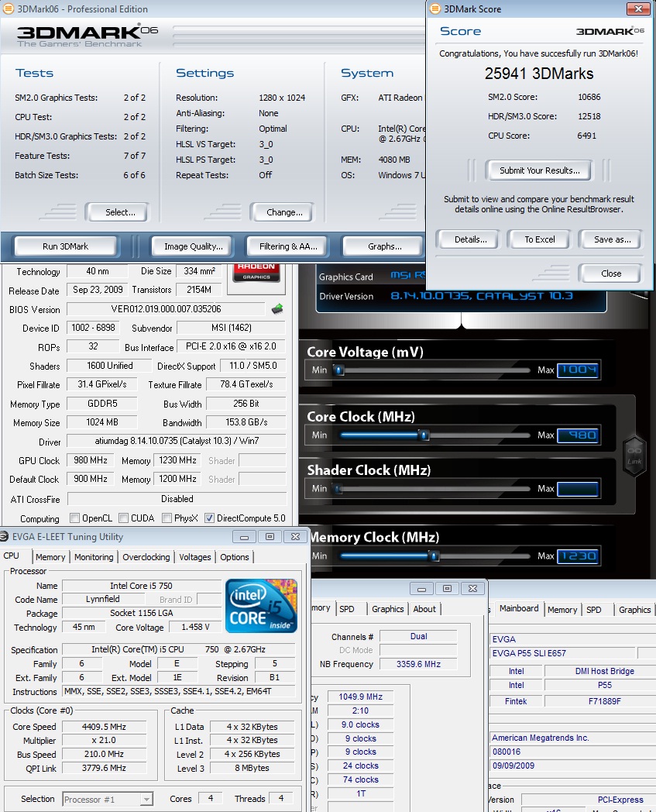
Task: Open the Options tab in E-LEET
Action: (x=235, y=556)
